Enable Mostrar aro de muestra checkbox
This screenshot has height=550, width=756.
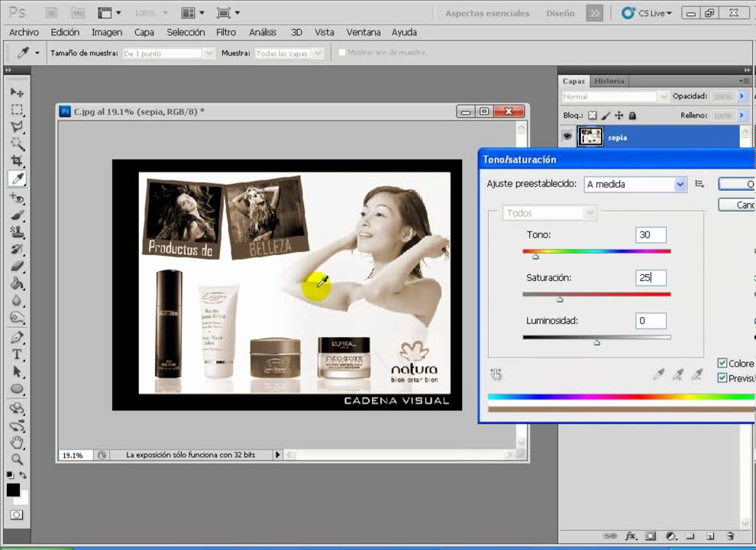(x=342, y=52)
